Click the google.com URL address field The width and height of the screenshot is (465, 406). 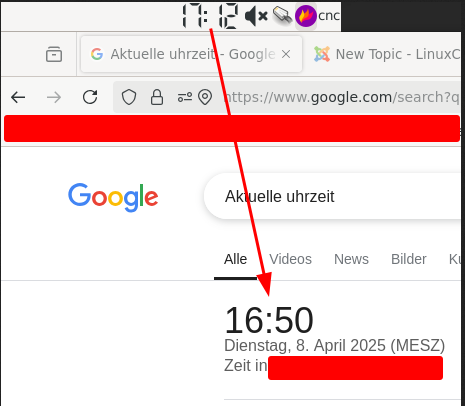(x=342, y=97)
